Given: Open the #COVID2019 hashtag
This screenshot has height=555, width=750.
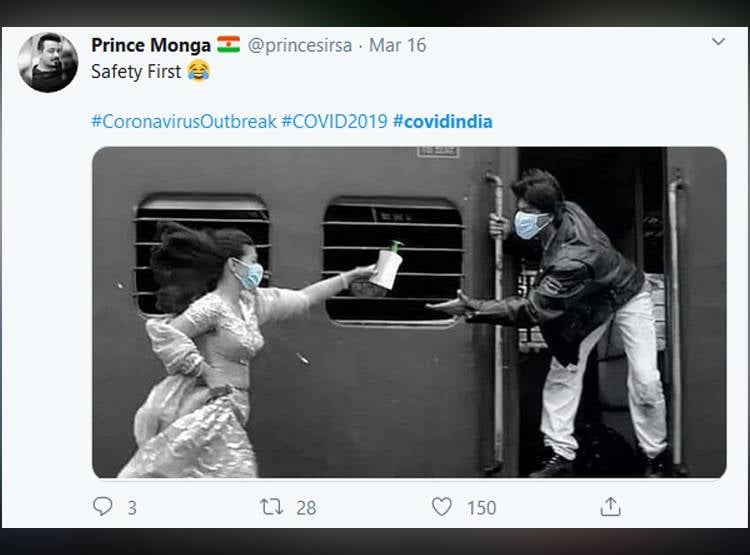Looking at the screenshot, I should pyautogui.click(x=334, y=122).
